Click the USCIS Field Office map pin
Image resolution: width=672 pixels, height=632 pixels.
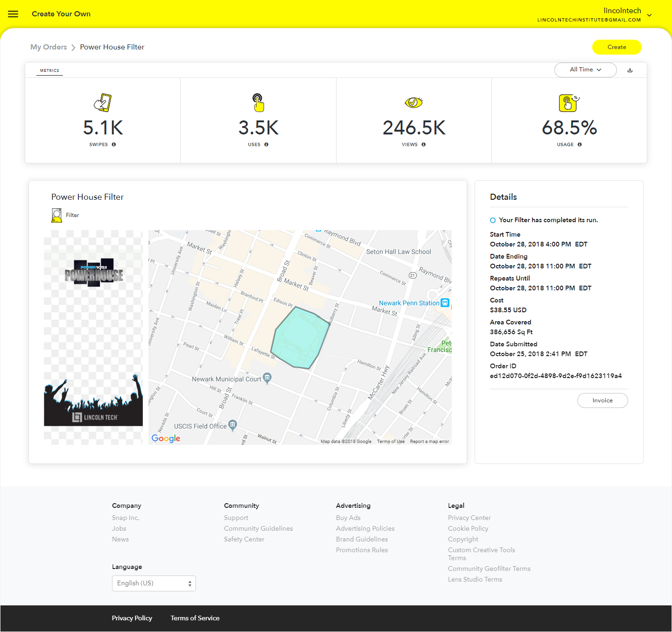point(232,425)
